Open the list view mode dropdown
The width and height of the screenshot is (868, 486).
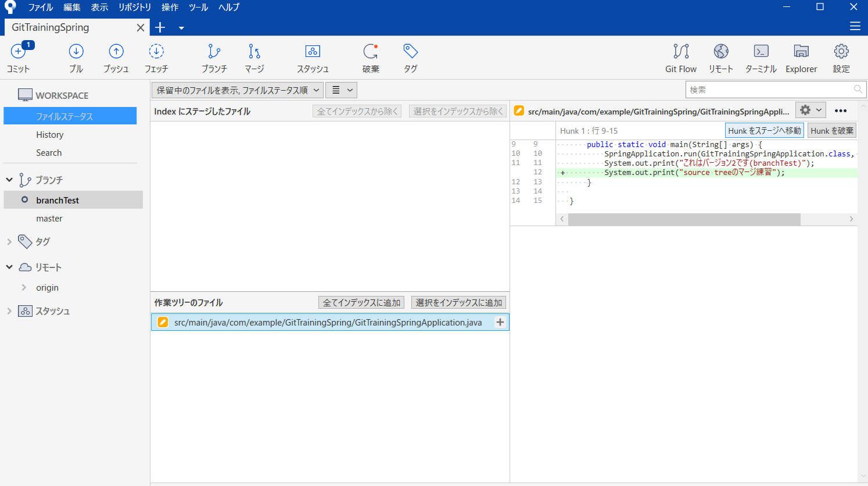pos(342,90)
